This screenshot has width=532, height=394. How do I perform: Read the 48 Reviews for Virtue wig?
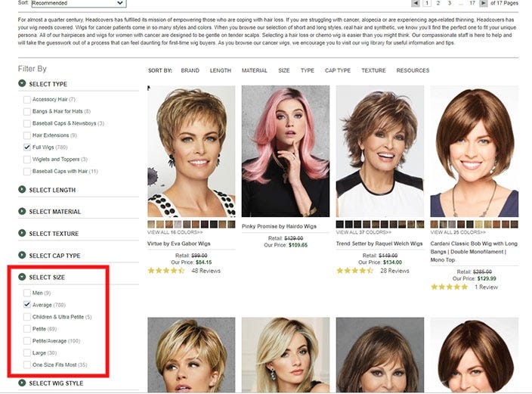point(206,271)
